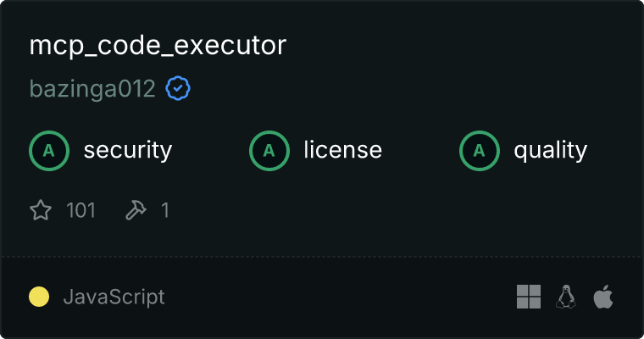Click the dashed divider line above JavaScript
The width and height of the screenshot is (644, 339).
[x=322, y=258]
